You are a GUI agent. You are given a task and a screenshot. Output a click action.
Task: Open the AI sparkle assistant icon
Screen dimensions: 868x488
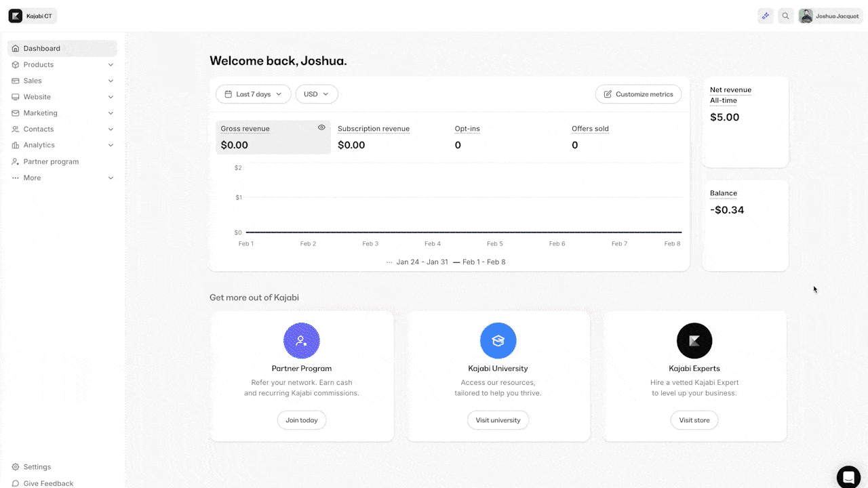766,16
